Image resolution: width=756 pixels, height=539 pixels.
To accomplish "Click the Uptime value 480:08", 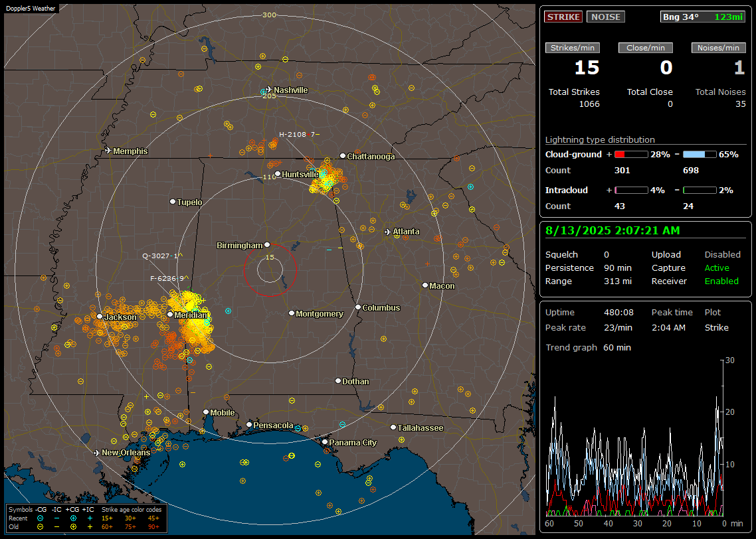I will tap(618, 312).
